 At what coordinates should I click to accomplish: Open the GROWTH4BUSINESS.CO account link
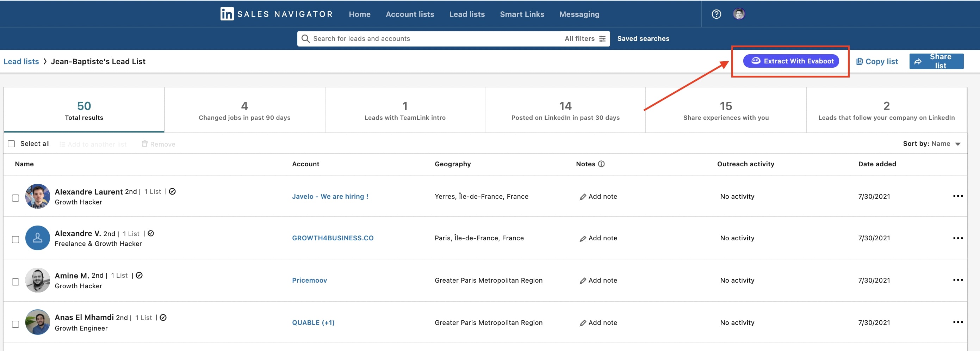(333, 238)
